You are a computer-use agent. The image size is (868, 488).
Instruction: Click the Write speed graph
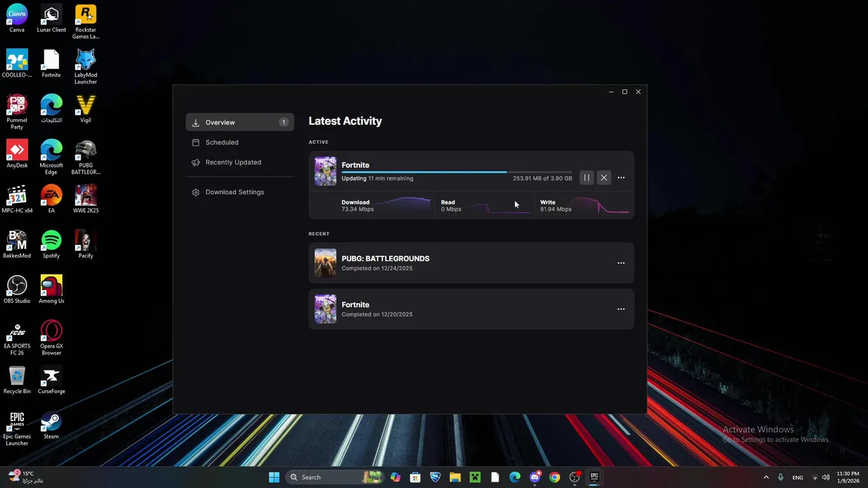[x=601, y=205]
